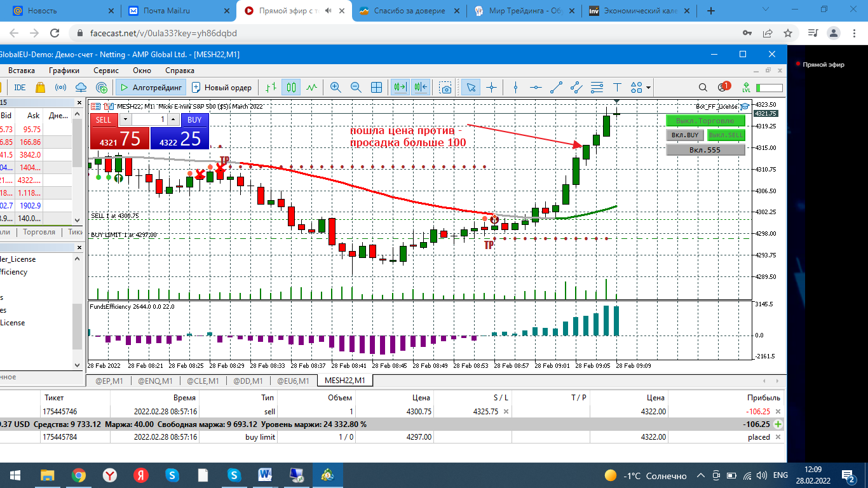
Task: Select the text label tool
Action: coord(617,88)
